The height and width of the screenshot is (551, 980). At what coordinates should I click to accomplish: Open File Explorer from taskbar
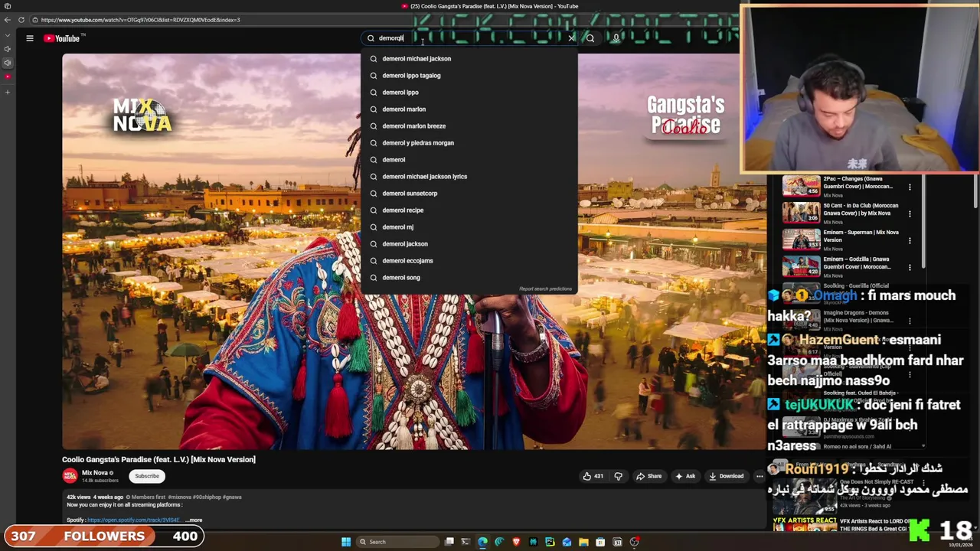click(583, 542)
